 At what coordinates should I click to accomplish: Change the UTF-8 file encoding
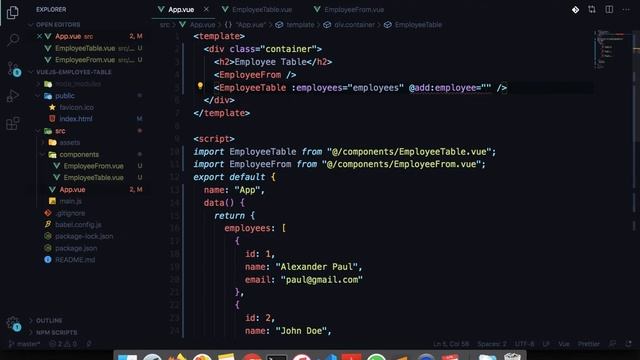[524, 344]
